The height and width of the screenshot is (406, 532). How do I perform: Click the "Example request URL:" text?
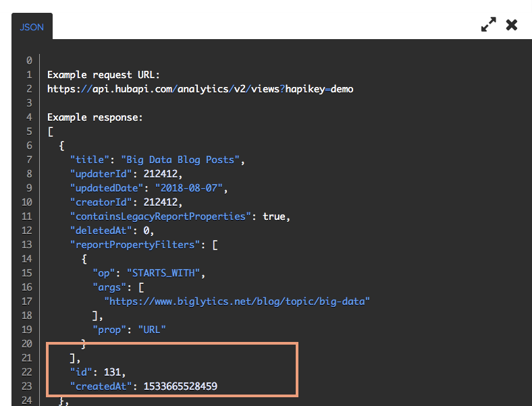click(103, 75)
